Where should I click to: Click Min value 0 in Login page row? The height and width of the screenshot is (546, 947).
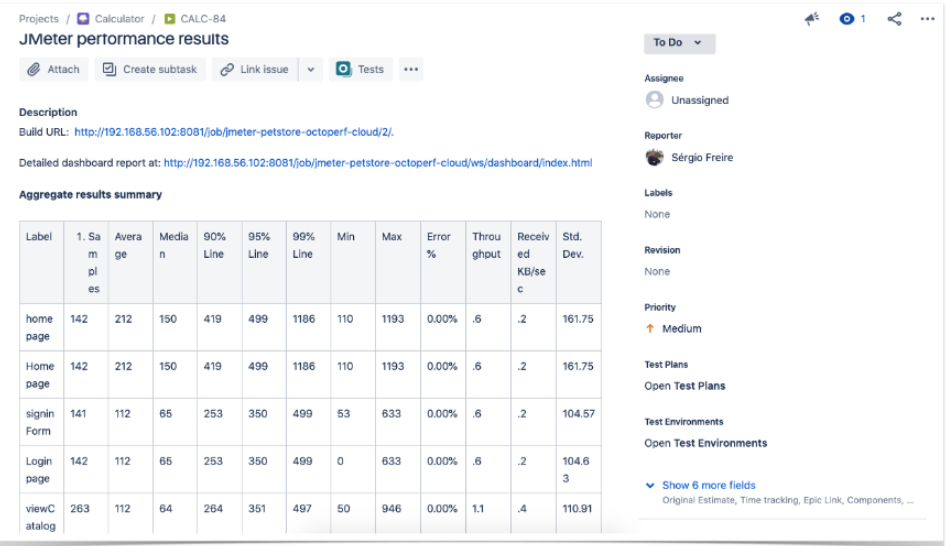tap(340, 461)
